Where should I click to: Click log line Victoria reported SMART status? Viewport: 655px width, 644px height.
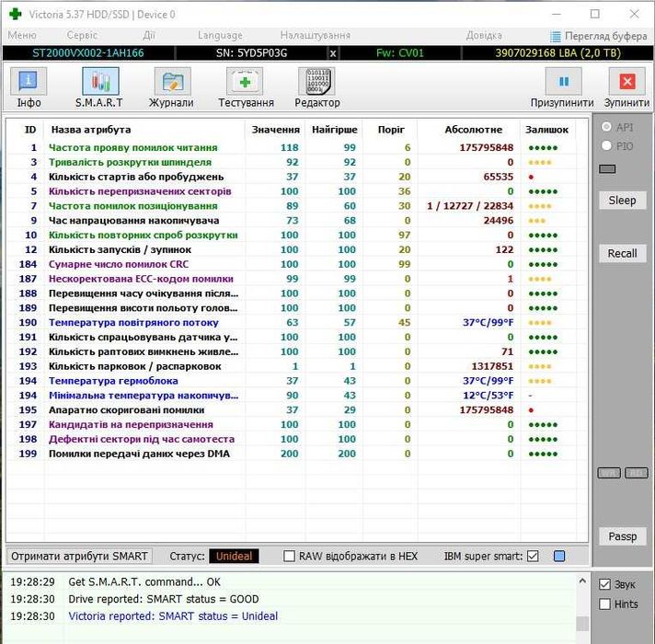pyautogui.click(x=173, y=616)
